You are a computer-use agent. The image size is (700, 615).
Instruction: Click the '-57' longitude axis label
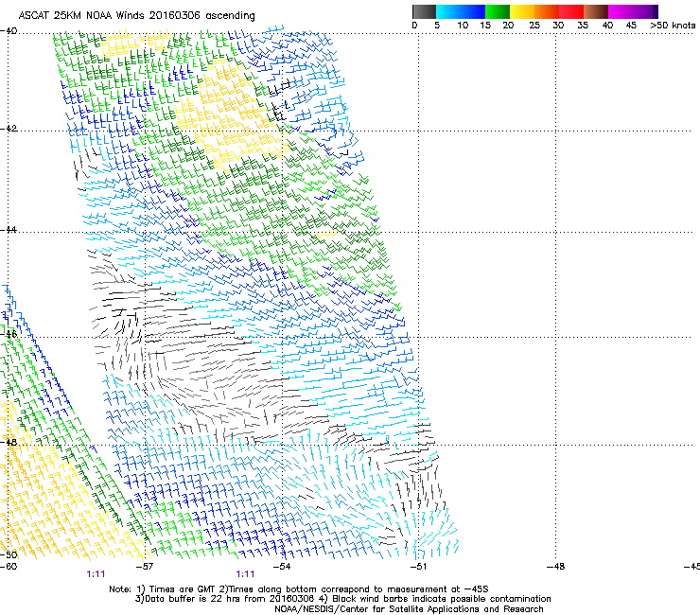pos(144,567)
